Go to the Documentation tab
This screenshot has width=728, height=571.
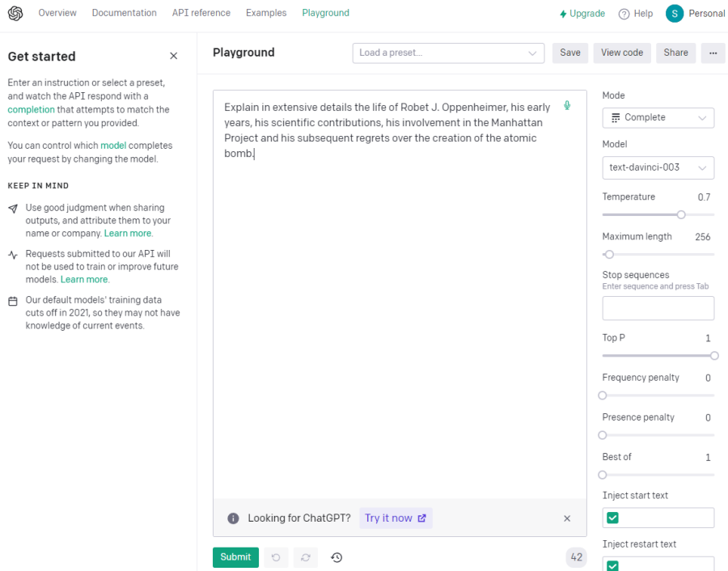pos(125,13)
